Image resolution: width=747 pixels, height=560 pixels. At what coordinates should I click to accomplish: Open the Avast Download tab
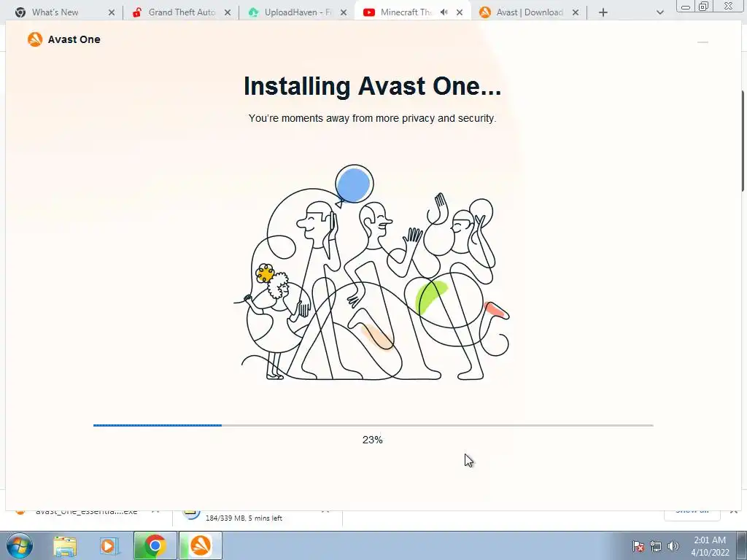coord(529,12)
